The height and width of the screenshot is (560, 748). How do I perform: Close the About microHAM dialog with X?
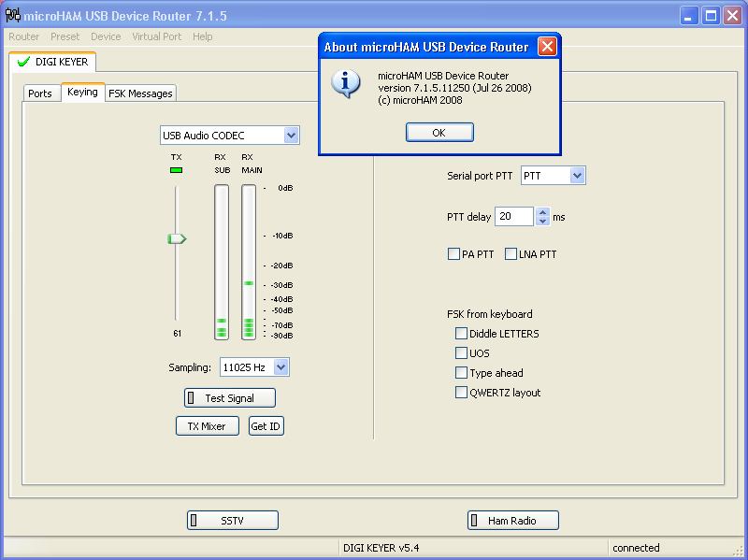[547, 46]
